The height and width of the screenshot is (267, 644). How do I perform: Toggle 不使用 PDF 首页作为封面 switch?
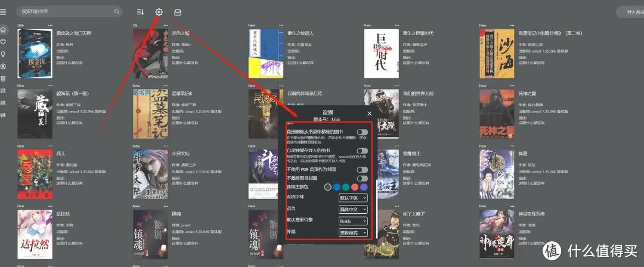(362, 170)
